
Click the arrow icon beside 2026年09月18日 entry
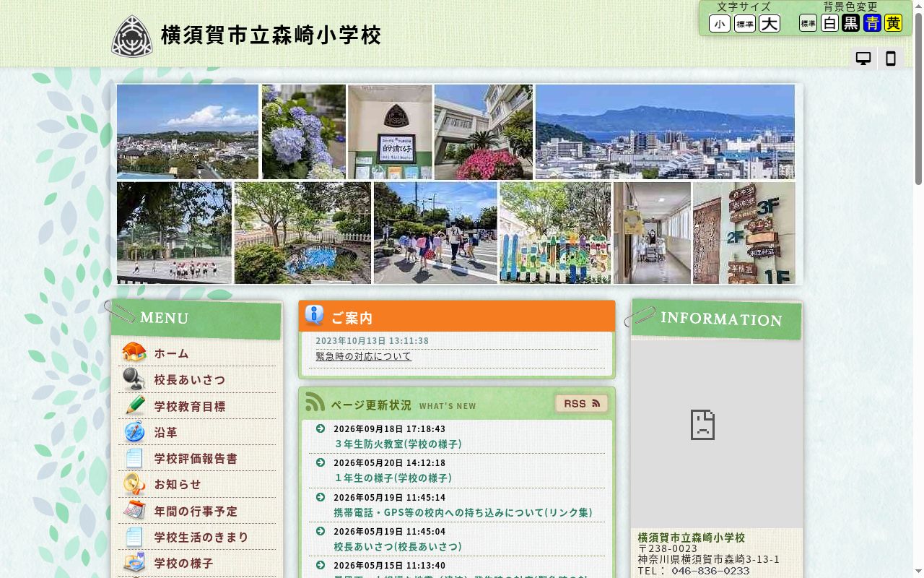pos(321,428)
